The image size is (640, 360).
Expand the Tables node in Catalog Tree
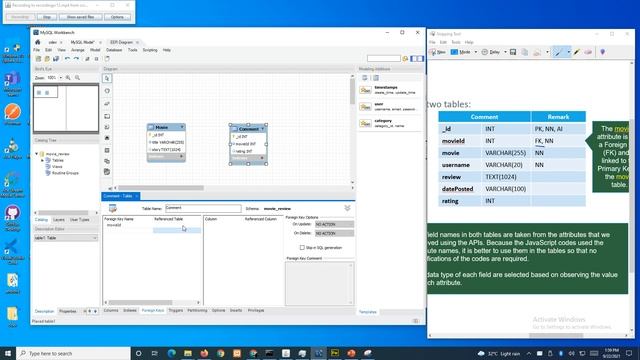(x=42, y=160)
